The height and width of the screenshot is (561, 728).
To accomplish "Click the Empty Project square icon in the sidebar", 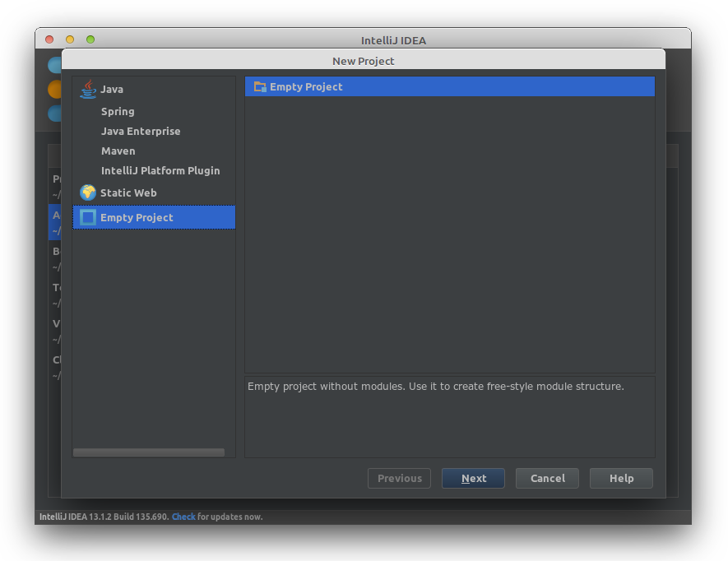I will tap(88, 217).
